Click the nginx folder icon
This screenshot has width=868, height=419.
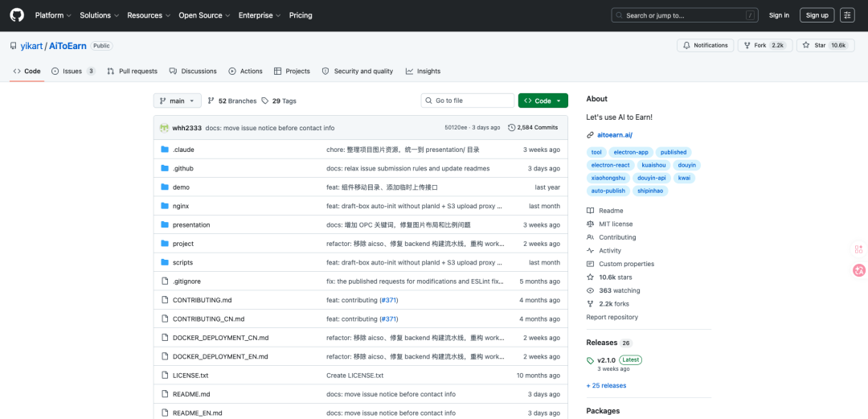click(x=165, y=206)
